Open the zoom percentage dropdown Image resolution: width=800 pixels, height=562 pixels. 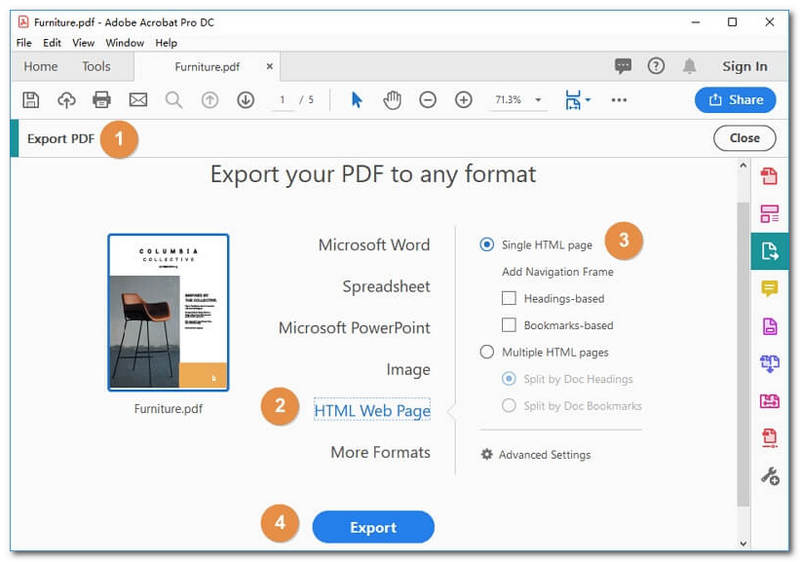tap(538, 100)
